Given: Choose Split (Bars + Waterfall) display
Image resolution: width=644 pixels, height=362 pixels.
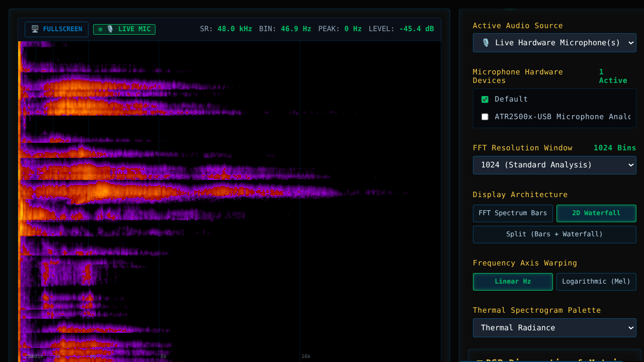Looking at the screenshot, I should point(554,234).
